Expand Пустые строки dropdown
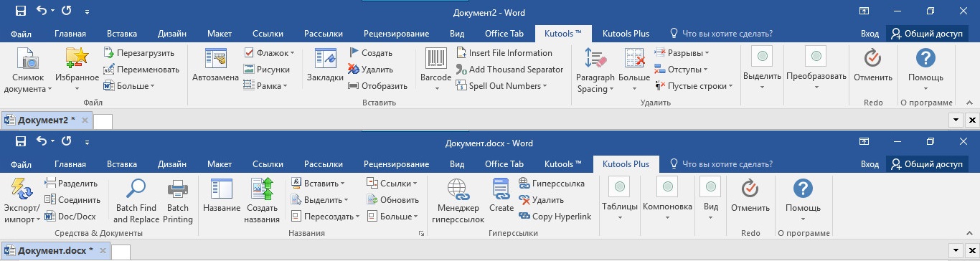 click(x=694, y=86)
